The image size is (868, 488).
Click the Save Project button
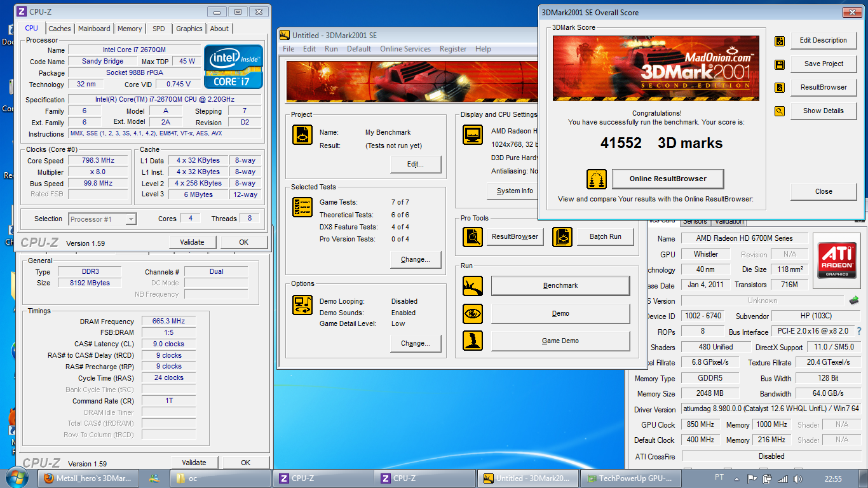tap(824, 64)
